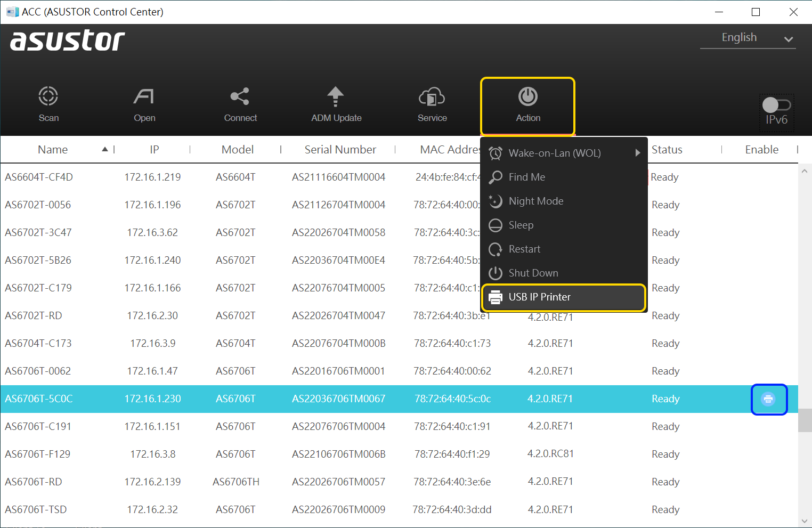This screenshot has width=812, height=528.
Task: Click the AS6706TH model cell
Action: (x=236, y=482)
